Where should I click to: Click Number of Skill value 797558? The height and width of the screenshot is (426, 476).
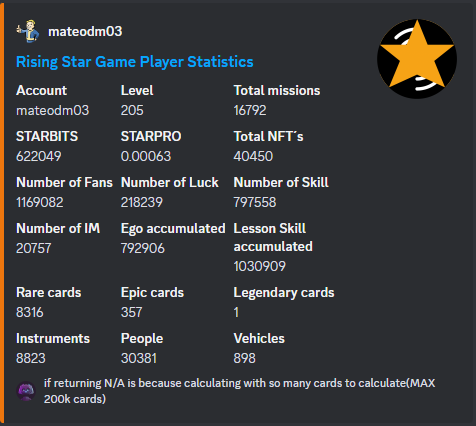pos(255,202)
